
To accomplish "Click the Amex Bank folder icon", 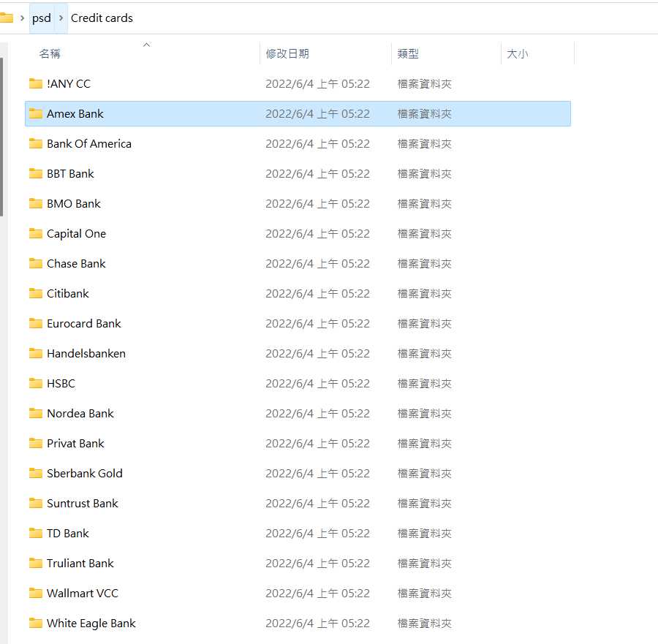I will tap(36, 113).
